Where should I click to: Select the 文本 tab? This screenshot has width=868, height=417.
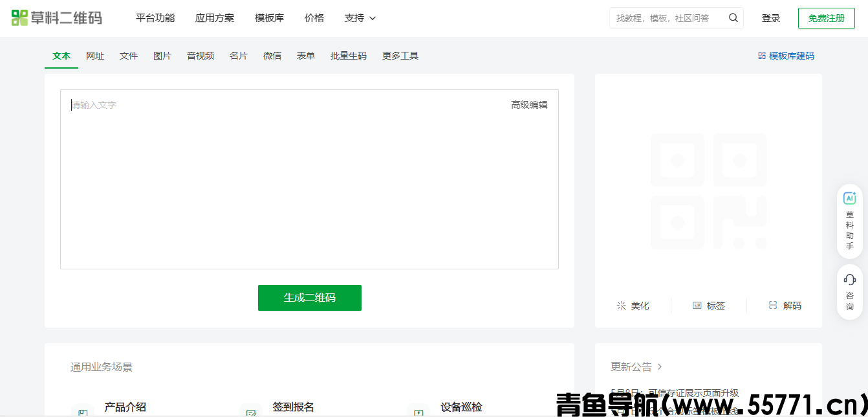click(x=61, y=56)
